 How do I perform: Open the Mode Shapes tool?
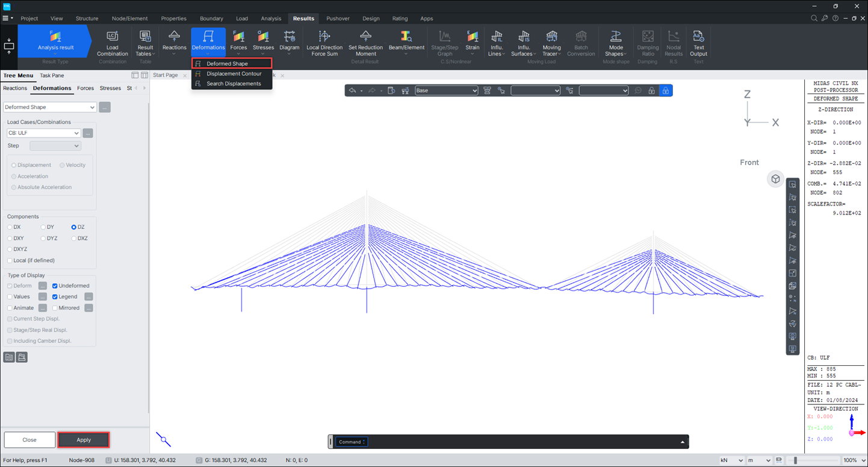(616, 43)
